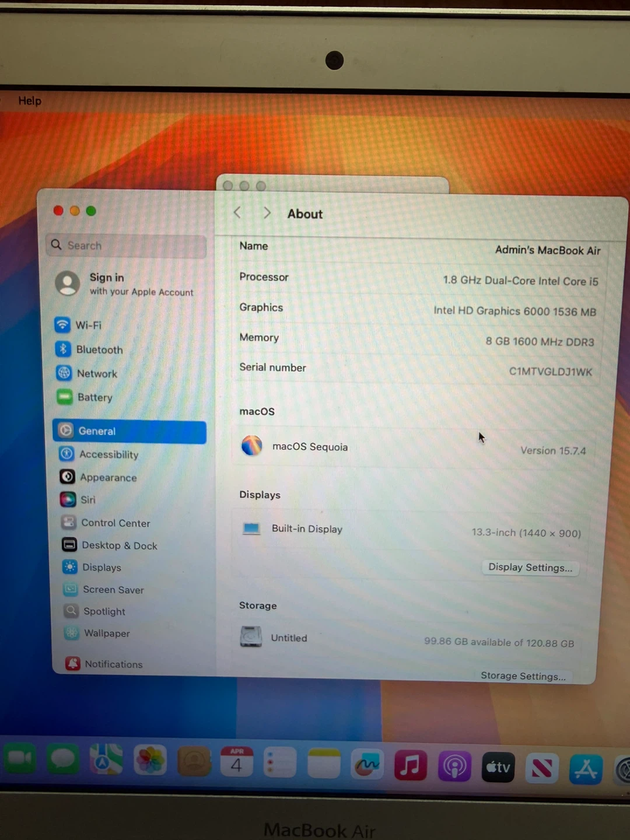The image size is (630, 840).
Task: Click Version 15.7.4 text
Action: click(553, 450)
